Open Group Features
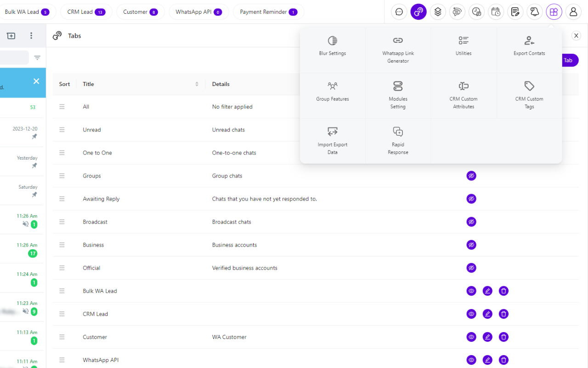The image size is (588, 368). click(x=333, y=95)
